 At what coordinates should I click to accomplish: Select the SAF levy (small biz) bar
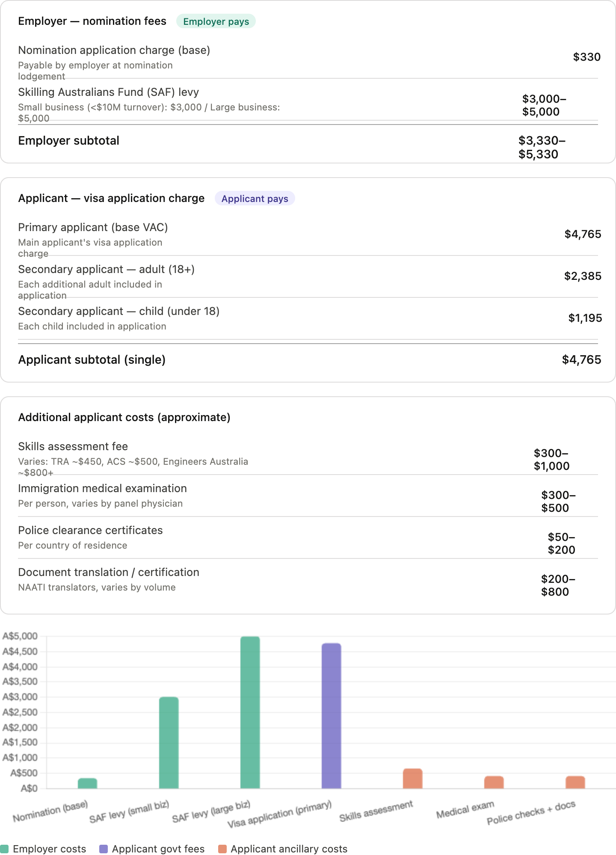(x=169, y=742)
